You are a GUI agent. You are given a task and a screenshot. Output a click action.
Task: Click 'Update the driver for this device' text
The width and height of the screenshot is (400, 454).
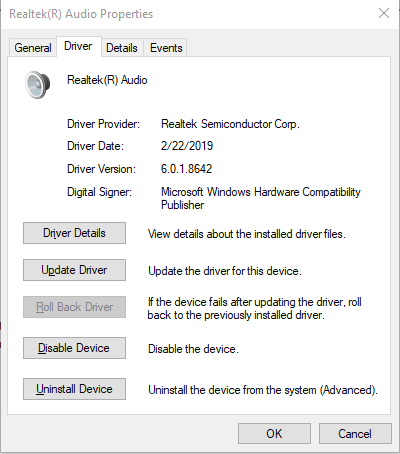(225, 271)
